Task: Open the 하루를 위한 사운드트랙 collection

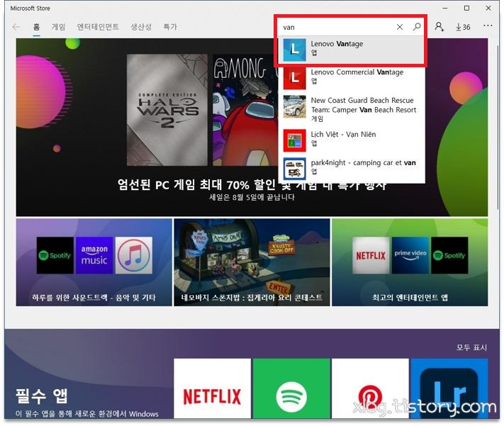Action: [94, 262]
